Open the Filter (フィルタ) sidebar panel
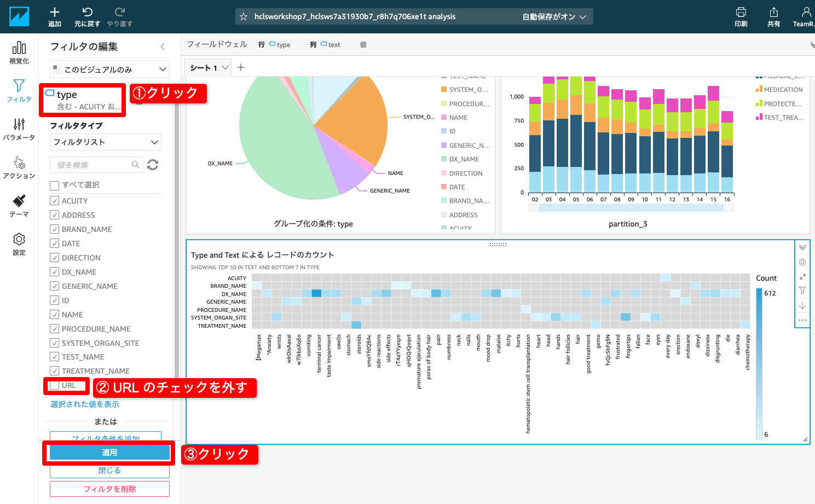Viewport: 815px width, 504px height. pyautogui.click(x=19, y=91)
